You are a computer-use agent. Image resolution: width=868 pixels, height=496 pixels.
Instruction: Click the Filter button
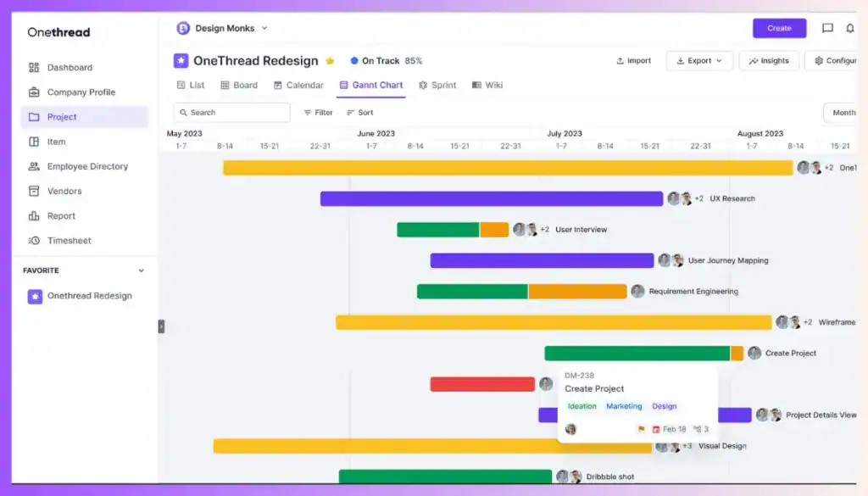319,113
